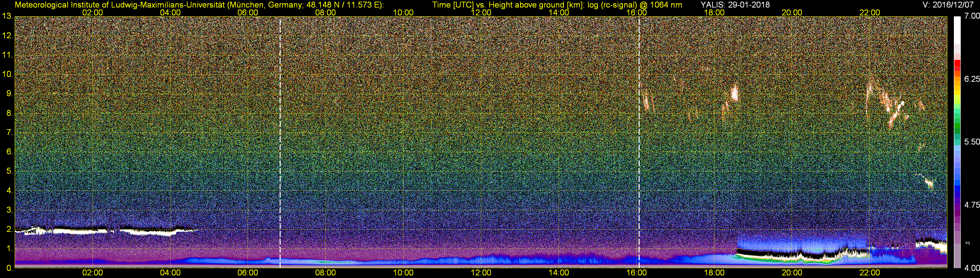Select the 04:00 label on the top time axis
The height and width of the screenshot is (278, 980).
point(170,12)
